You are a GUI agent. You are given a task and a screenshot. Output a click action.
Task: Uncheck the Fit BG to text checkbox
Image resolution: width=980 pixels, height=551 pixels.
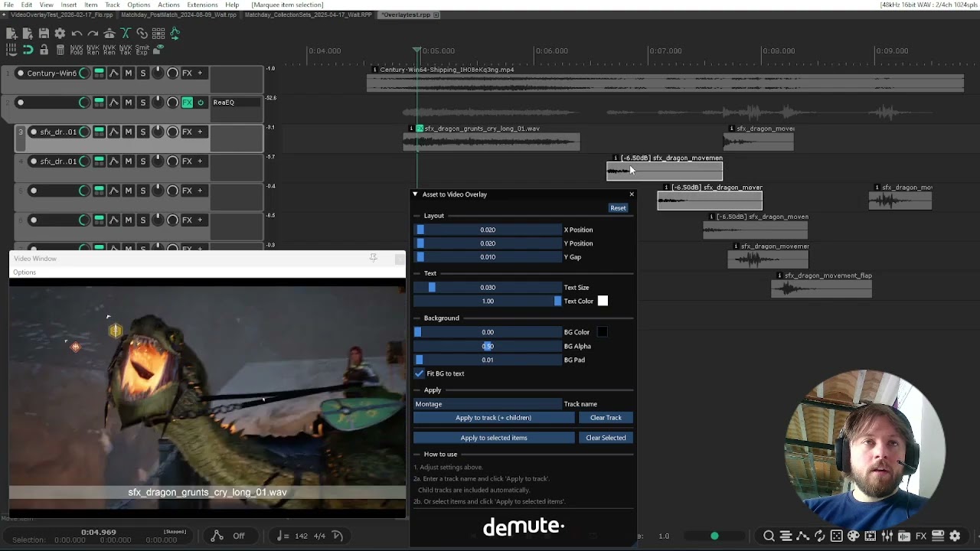click(420, 373)
